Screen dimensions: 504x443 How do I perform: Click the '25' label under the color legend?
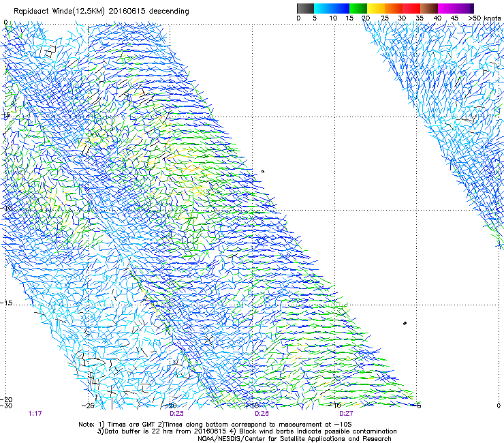tap(385, 18)
